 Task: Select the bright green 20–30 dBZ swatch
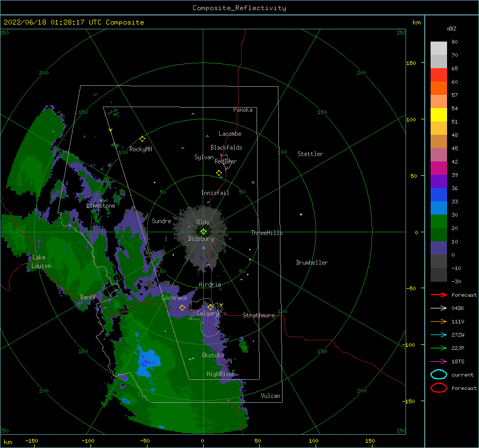[x=439, y=222]
